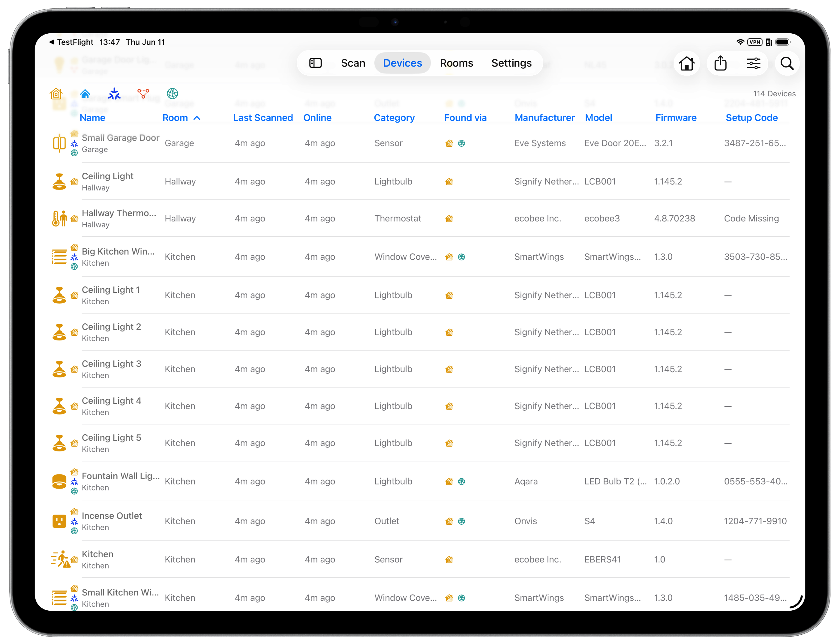The width and height of the screenshot is (840, 644).
Task: Sort by the Firmware column header
Action: (x=676, y=118)
